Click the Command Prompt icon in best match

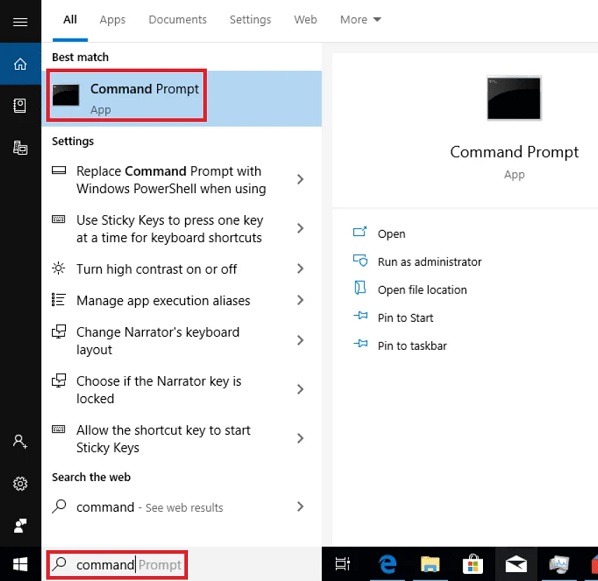(66, 95)
